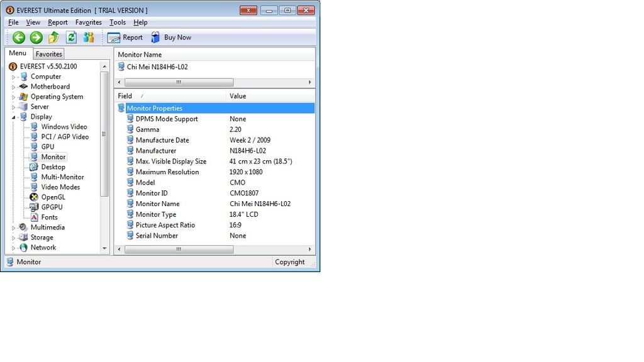Click the OpenGL icon in the tree
The width and height of the screenshot is (644, 362).
pyautogui.click(x=34, y=197)
